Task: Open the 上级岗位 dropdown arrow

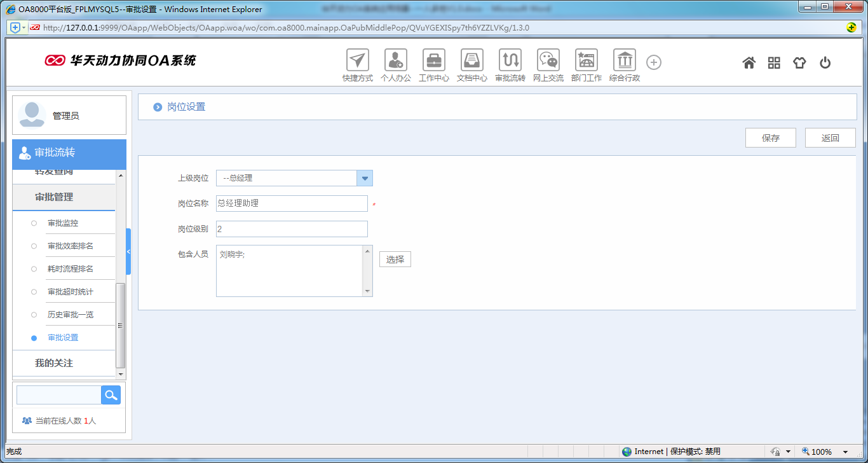Action: (x=365, y=178)
